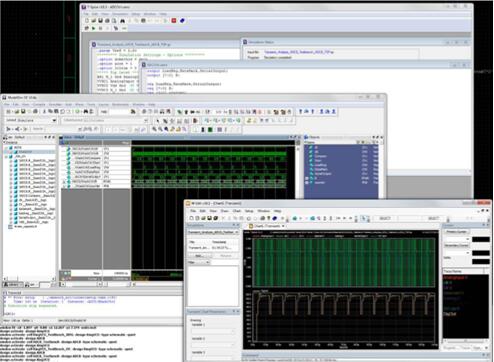Open Filter dropdown in W-Edit left panel
494x362 pixels.
(199, 263)
